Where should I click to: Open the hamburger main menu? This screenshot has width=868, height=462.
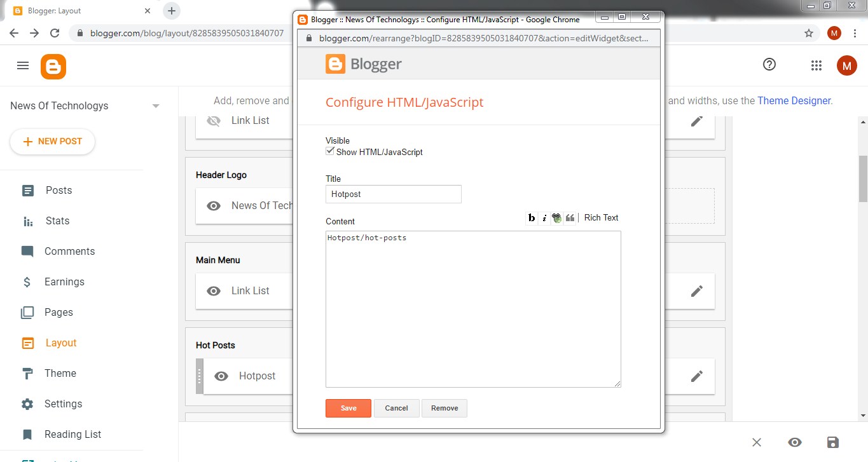coord(23,65)
